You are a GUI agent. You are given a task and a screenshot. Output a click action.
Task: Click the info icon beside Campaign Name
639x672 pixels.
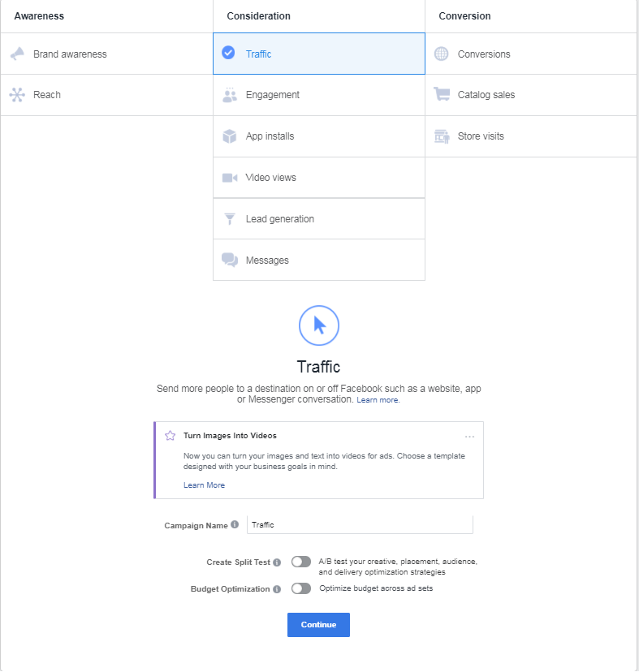pos(235,524)
